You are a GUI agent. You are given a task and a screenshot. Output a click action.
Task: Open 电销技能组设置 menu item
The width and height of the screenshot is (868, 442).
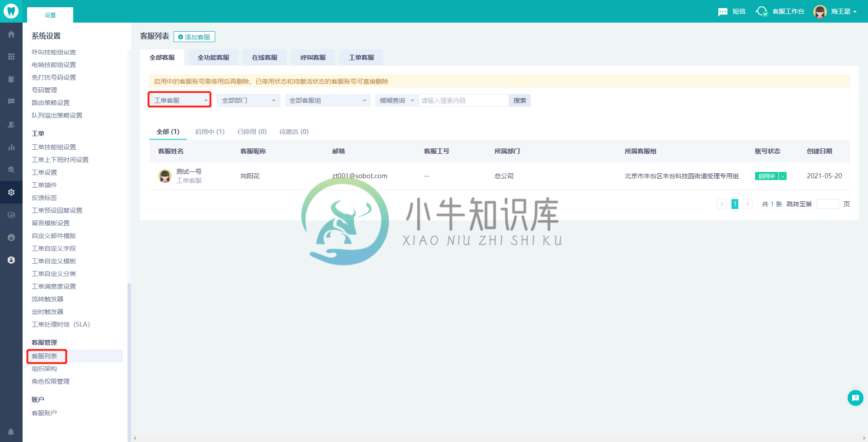(54, 65)
